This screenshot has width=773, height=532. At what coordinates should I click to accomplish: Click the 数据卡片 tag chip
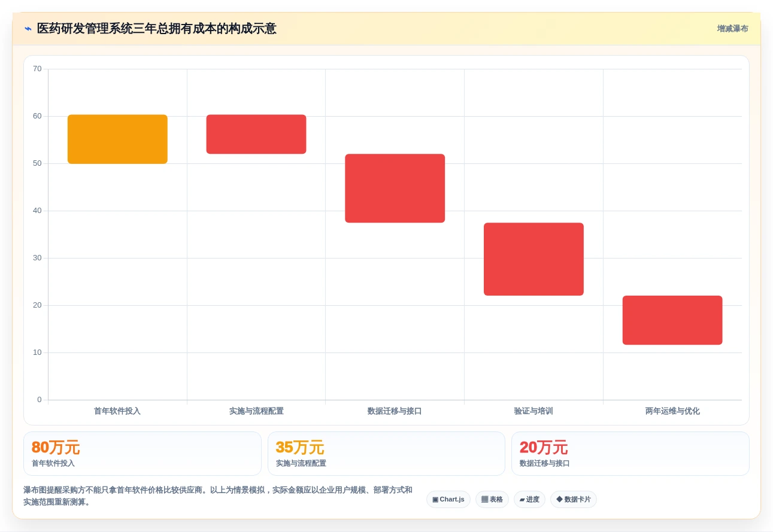574,499
